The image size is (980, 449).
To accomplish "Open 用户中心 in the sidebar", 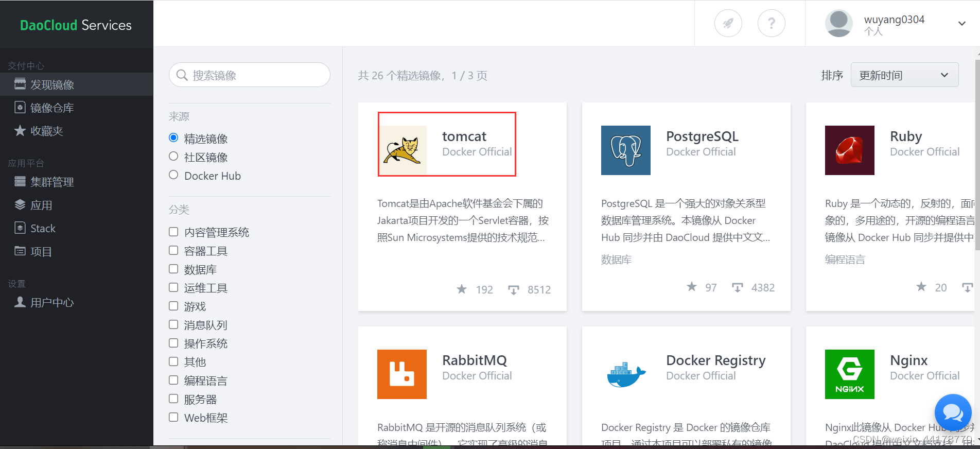I will [77, 302].
